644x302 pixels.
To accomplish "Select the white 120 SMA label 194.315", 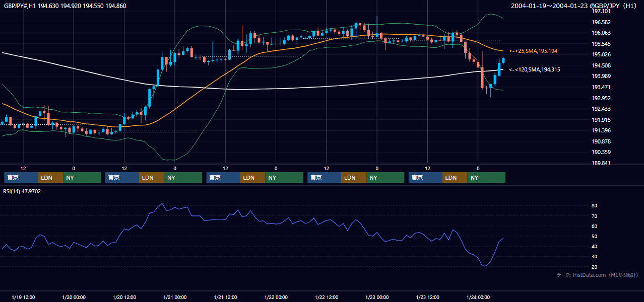I will (x=535, y=70).
